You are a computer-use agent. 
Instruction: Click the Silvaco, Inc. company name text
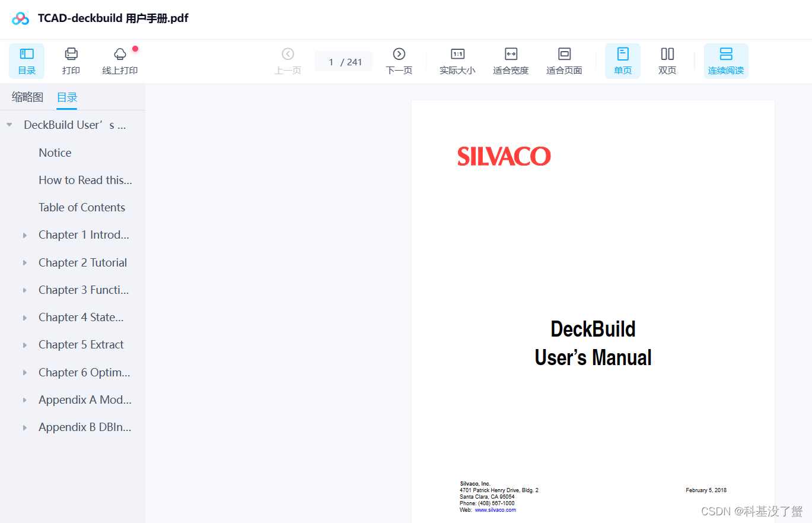tap(475, 483)
